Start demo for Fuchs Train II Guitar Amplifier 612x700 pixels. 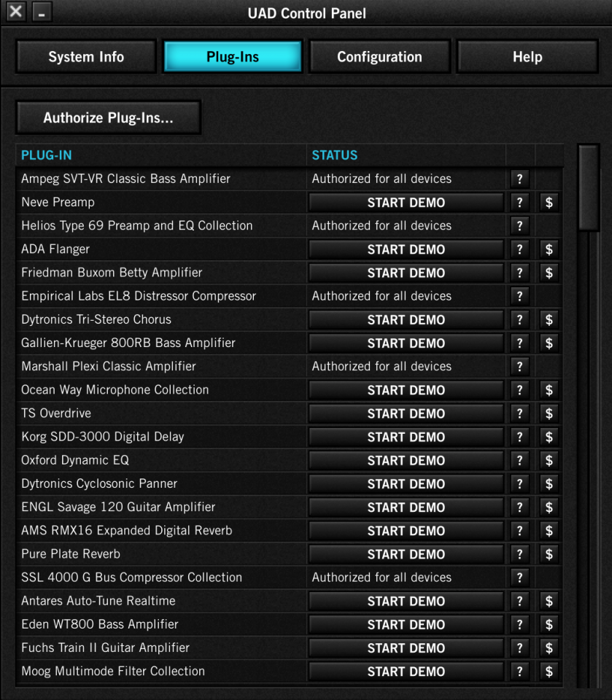coord(406,647)
